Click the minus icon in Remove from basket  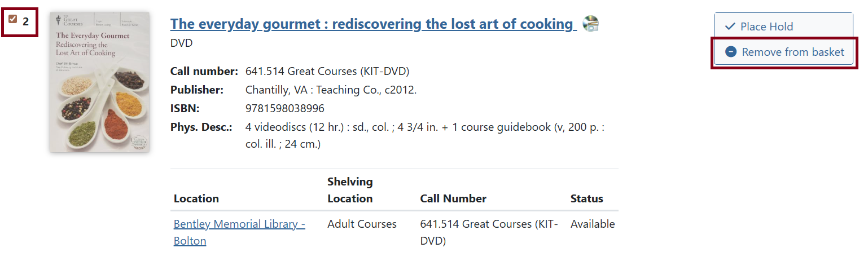tap(731, 52)
